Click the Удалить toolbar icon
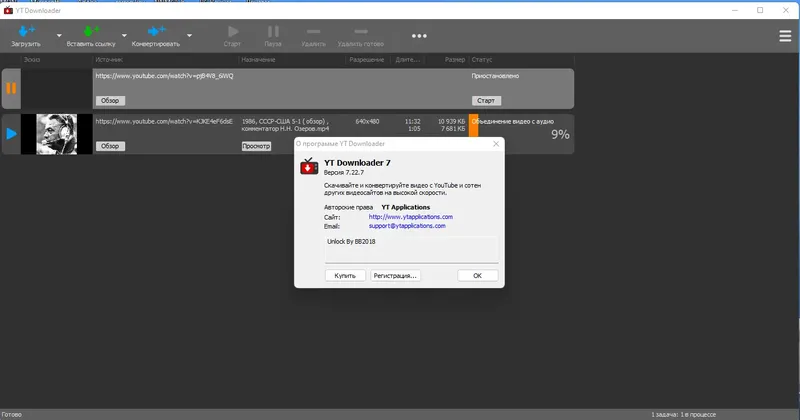This screenshot has height=420, width=800. point(314,32)
